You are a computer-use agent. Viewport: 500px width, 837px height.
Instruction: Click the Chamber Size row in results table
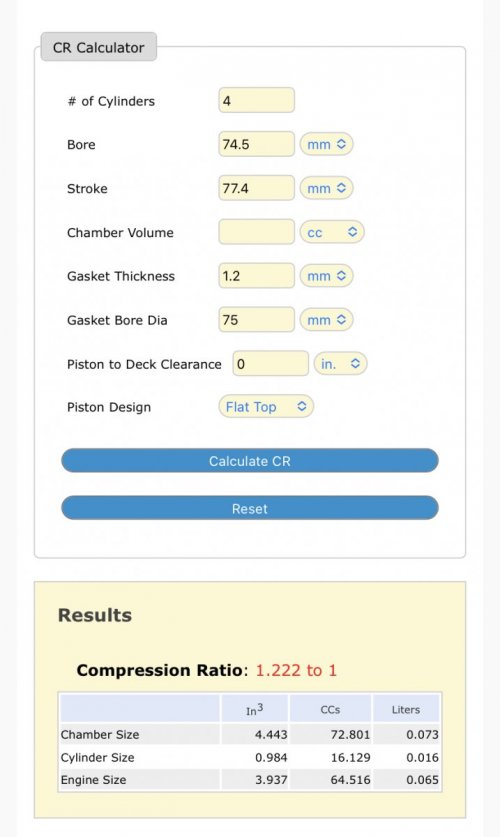(250, 735)
